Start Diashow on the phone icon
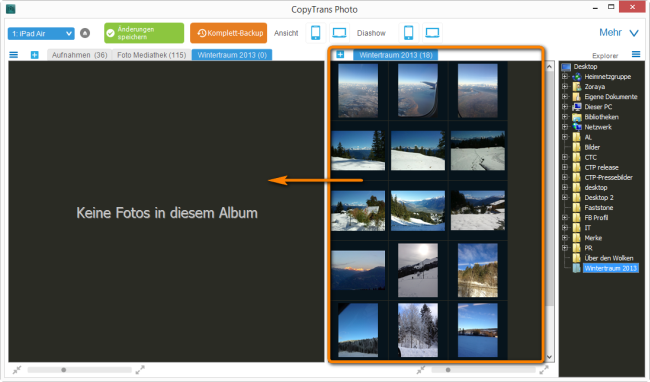The height and width of the screenshot is (382, 650). pos(408,33)
